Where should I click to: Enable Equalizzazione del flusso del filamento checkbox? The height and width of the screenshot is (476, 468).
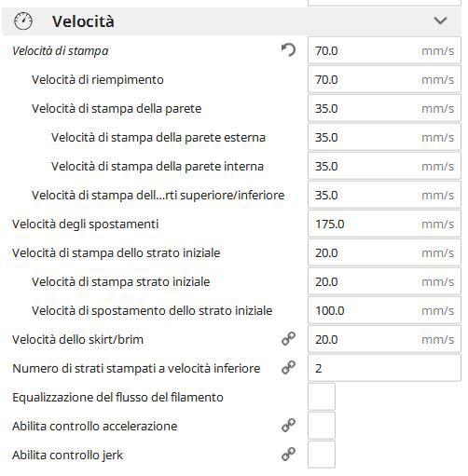(322, 397)
